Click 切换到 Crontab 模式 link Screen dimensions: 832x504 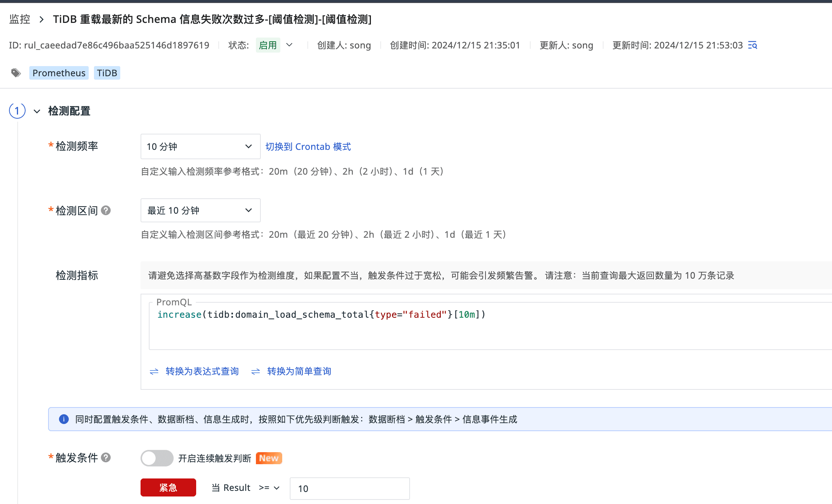pos(308,146)
